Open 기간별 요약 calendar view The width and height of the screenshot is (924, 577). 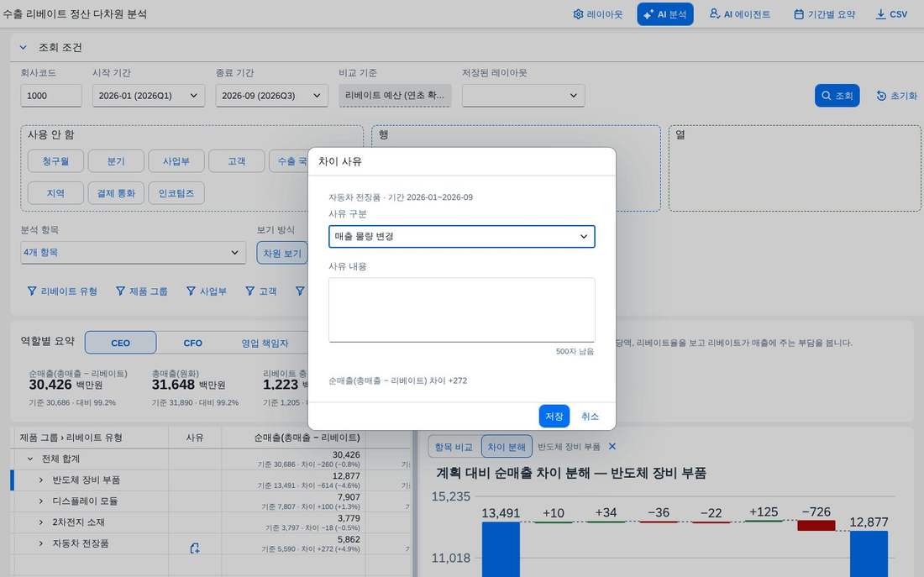tap(824, 14)
